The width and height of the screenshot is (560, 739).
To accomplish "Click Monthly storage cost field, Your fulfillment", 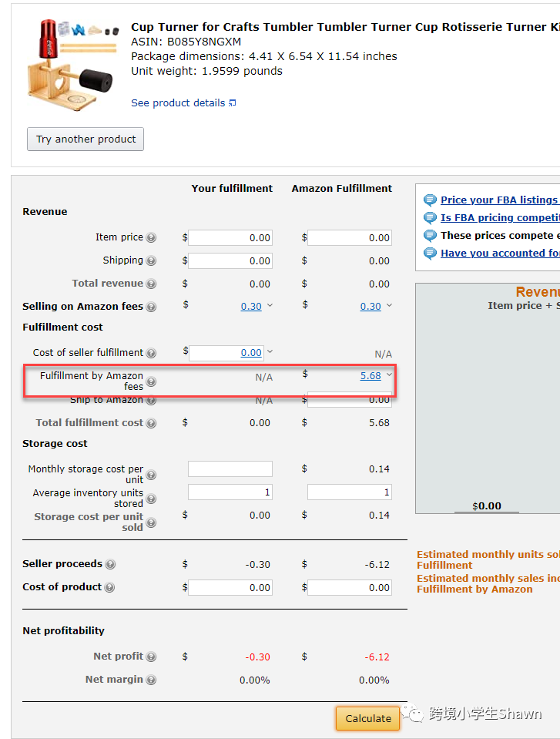I will click(x=230, y=469).
